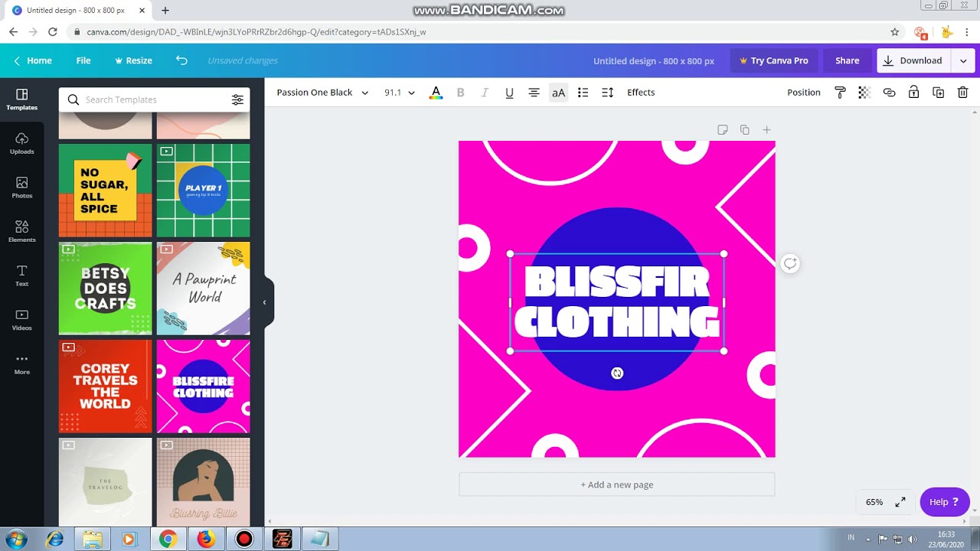The width and height of the screenshot is (980, 551).
Task: Click the Try Canva Pro button
Action: point(773,60)
